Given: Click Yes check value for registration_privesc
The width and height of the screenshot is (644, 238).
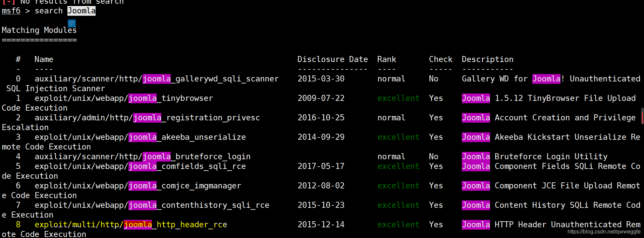Looking at the screenshot, I should [x=436, y=118].
